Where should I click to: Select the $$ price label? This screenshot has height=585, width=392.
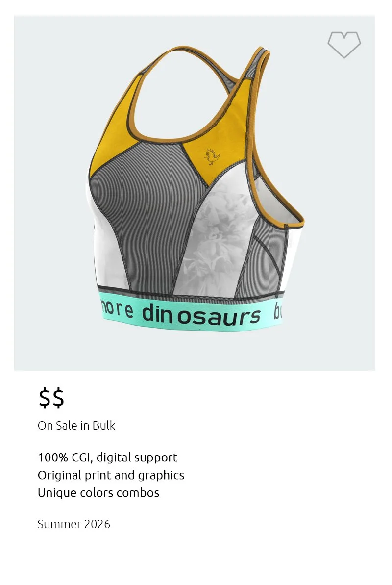[x=51, y=398]
